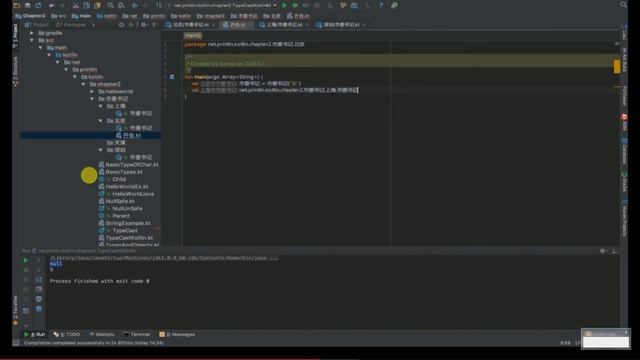Select StringExample.kt in the project tree
Viewport: 640px width, 360px height.
pyautogui.click(x=125, y=223)
